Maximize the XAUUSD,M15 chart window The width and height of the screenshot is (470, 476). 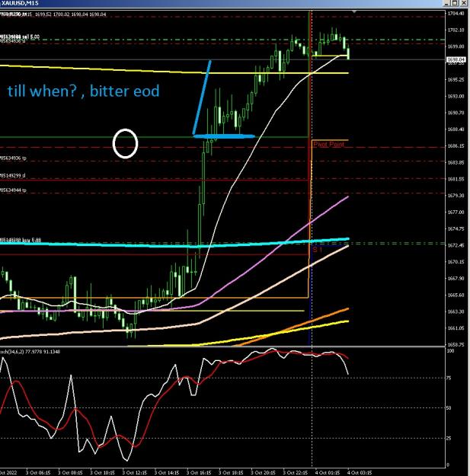click(455, 3)
